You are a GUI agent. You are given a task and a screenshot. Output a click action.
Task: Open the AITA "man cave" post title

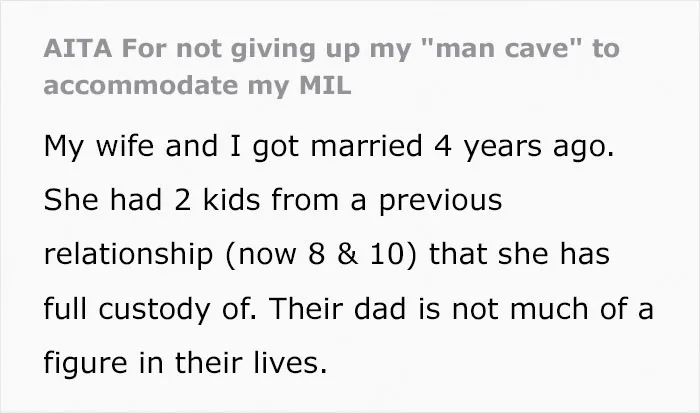(331, 67)
